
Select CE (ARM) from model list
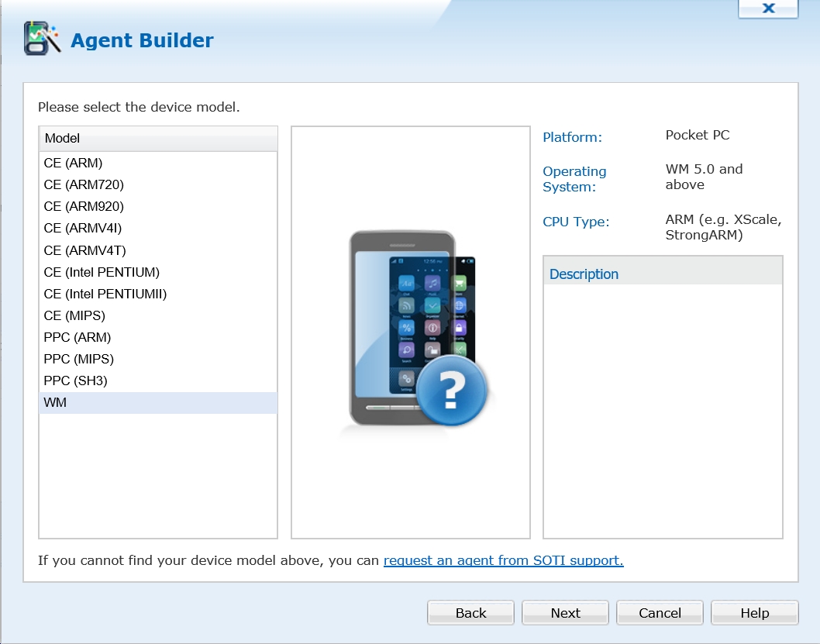click(74, 163)
